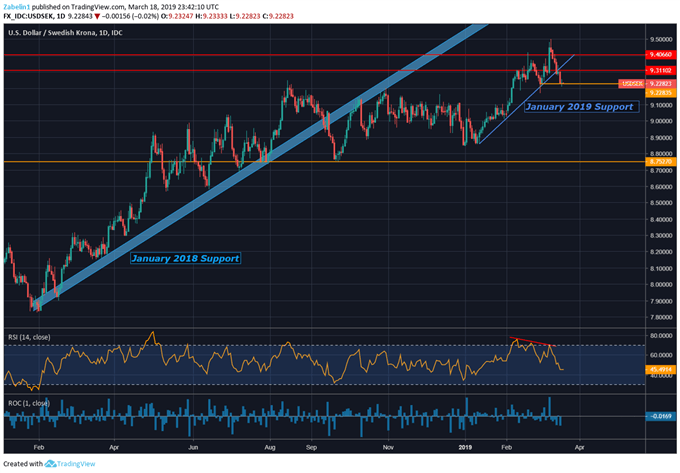
Task: Click the Sep date label on the time axis
Action: point(311,447)
